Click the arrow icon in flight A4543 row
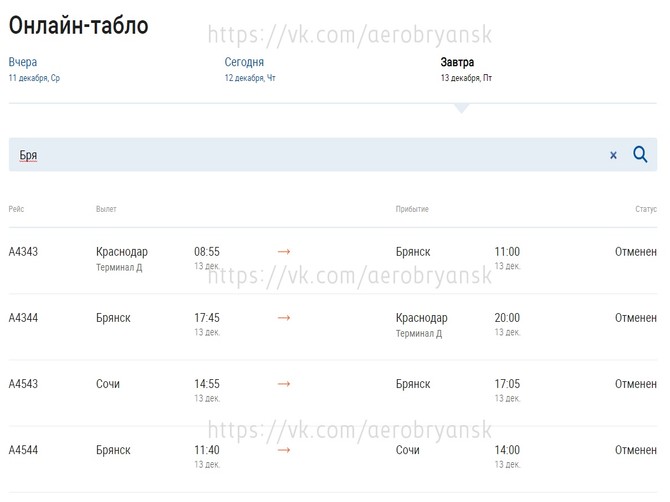This screenshot has height=502, width=670. point(284,384)
